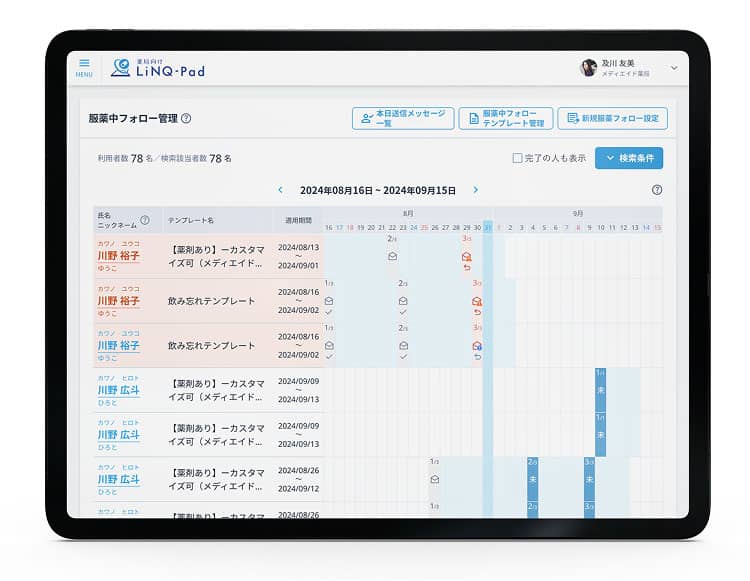Image resolution: width=750 pixels, height=581 pixels.
Task: Click help icon beside 服薬中フォロー管理 title
Action: click(186, 119)
